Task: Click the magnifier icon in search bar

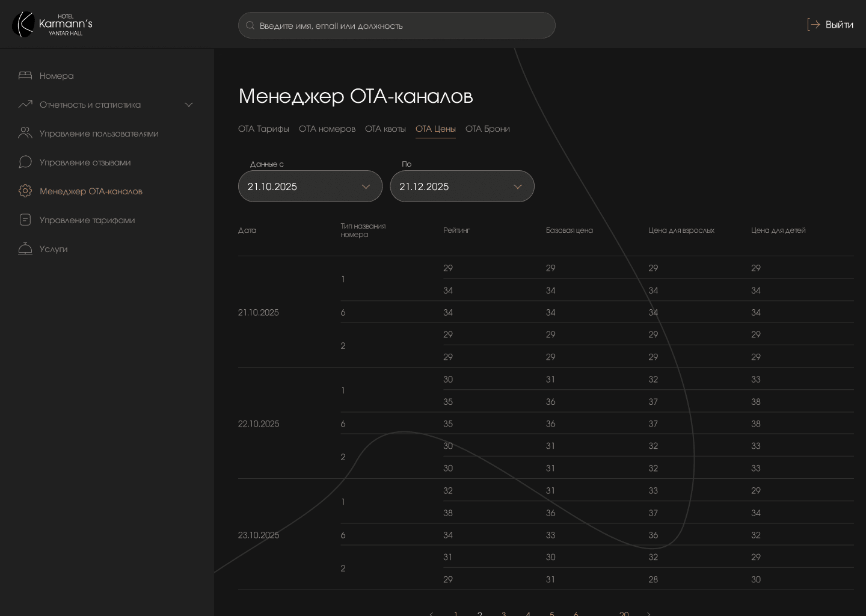Action: point(250,26)
